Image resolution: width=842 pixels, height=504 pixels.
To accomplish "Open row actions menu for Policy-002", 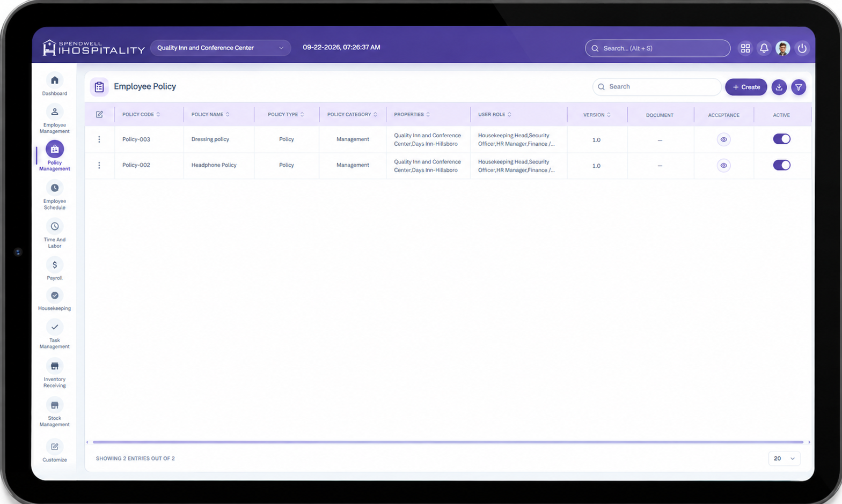I will (x=99, y=165).
